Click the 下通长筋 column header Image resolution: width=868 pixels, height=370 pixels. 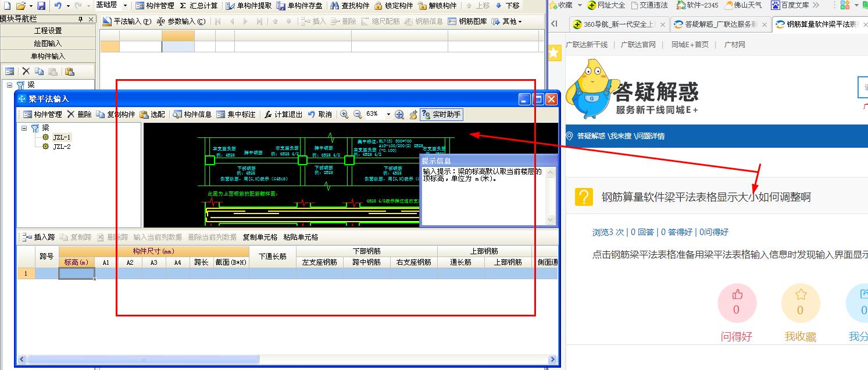click(x=273, y=257)
